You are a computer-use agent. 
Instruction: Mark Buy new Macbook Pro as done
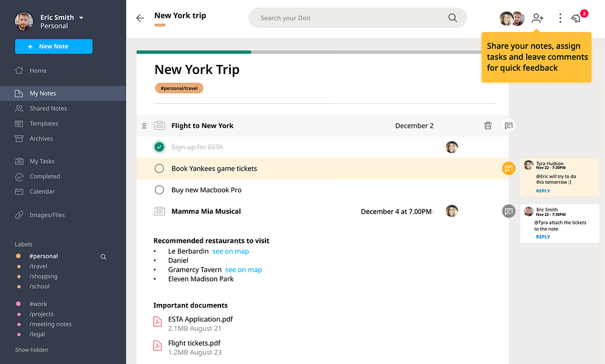[x=159, y=190]
